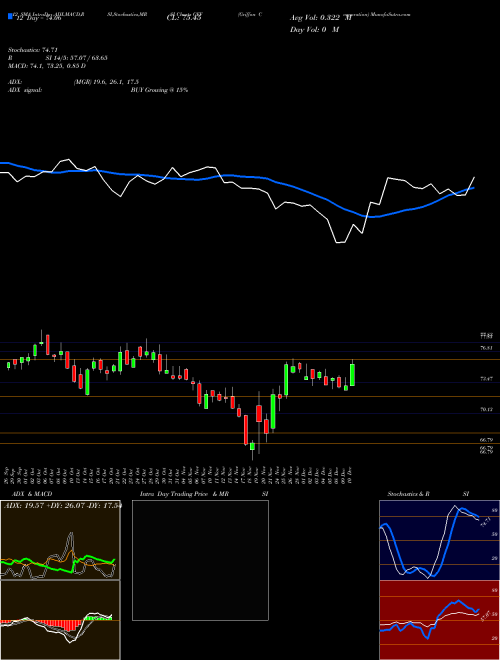Click the 'BUY Growing @ 15%' signal text
The height and width of the screenshot is (660, 500).
(159, 90)
